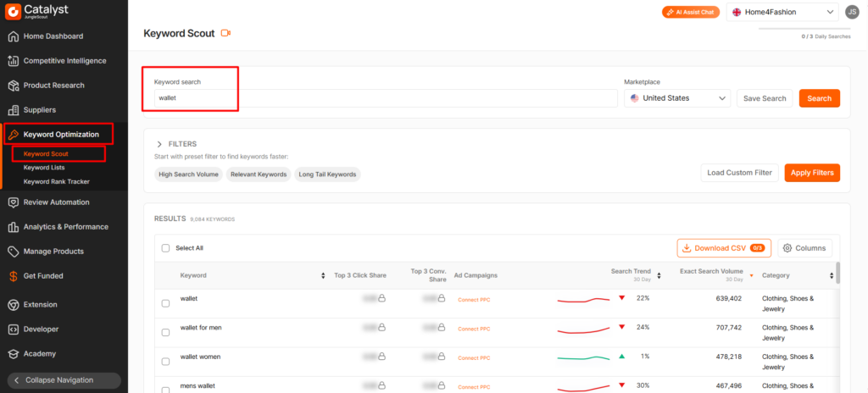Click the Get Funded dollar icon
Screen dimensions: 868x393
click(x=14, y=275)
